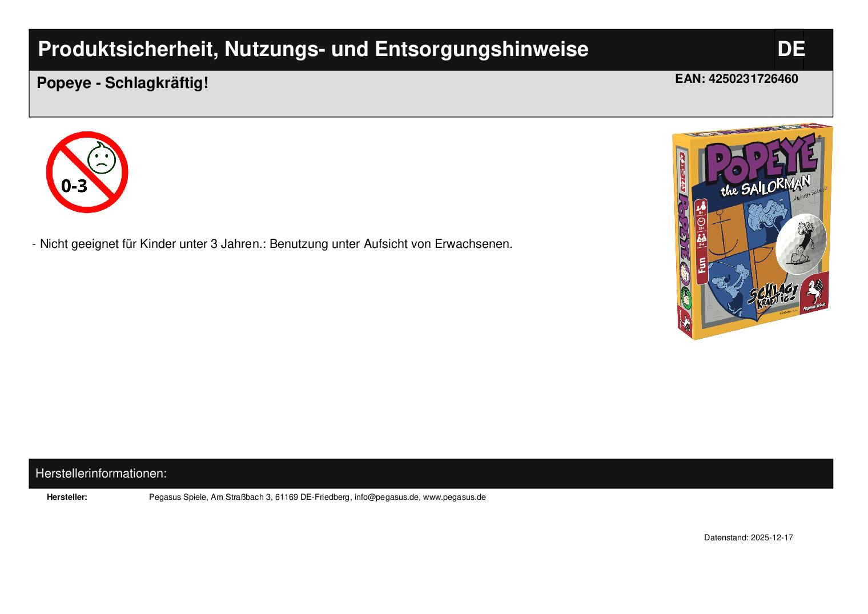Click the Popeye - Schlagkräftig! product title

[122, 83]
